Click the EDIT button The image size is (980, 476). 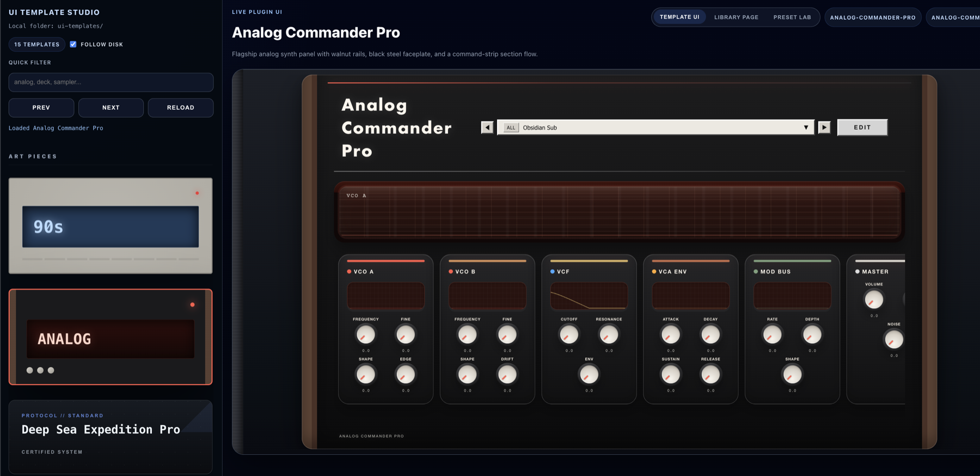click(x=862, y=127)
